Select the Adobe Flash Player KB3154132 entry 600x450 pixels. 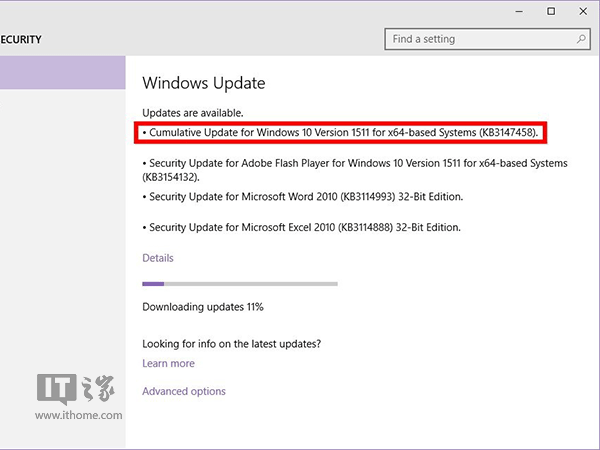(355, 170)
